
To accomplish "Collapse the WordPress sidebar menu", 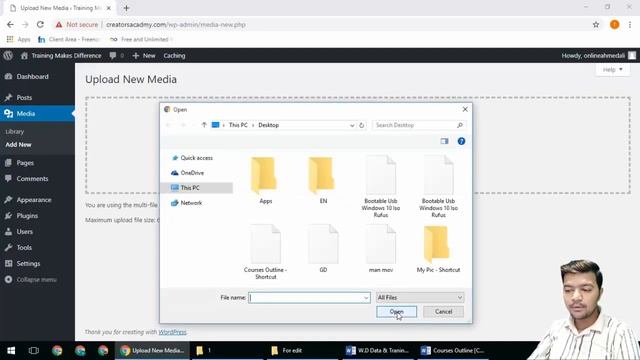I will tap(31, 280).
